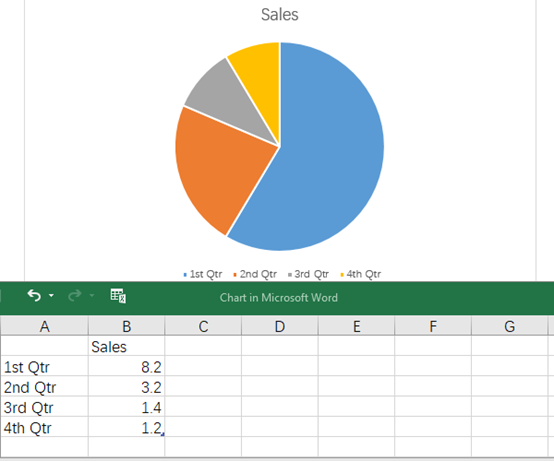Click the Sales chart title
The image size is (554, 461).
point(279,15)
